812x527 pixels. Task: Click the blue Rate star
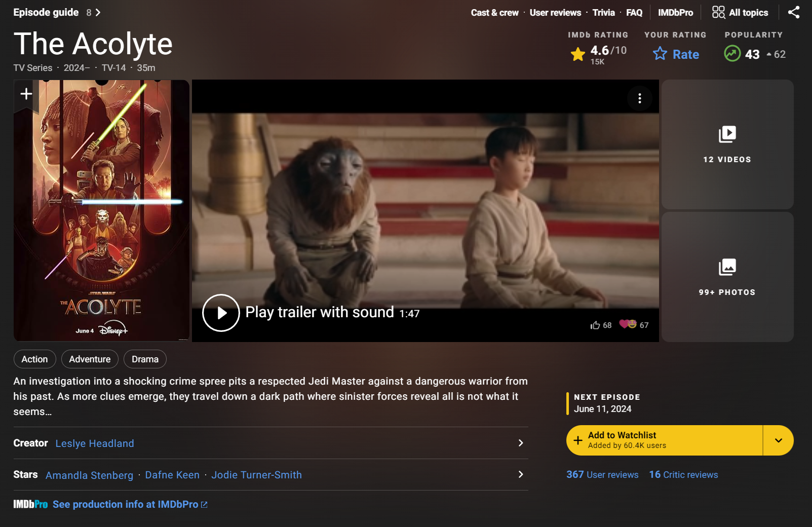tap(660, 54)
